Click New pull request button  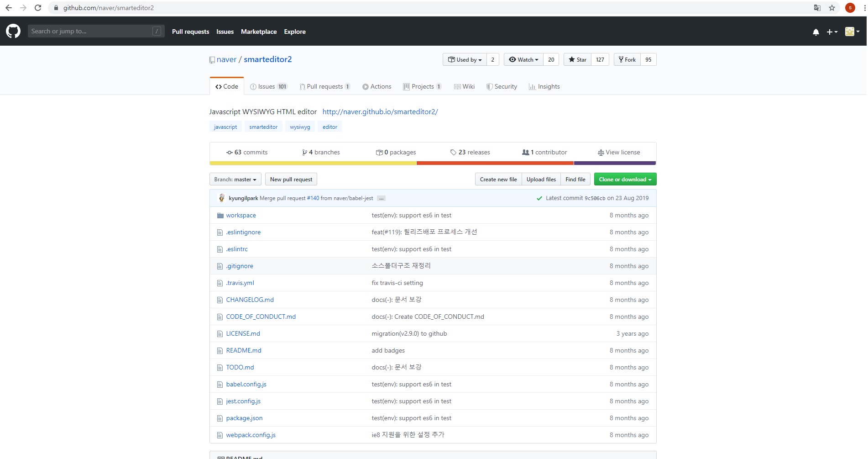291,179
